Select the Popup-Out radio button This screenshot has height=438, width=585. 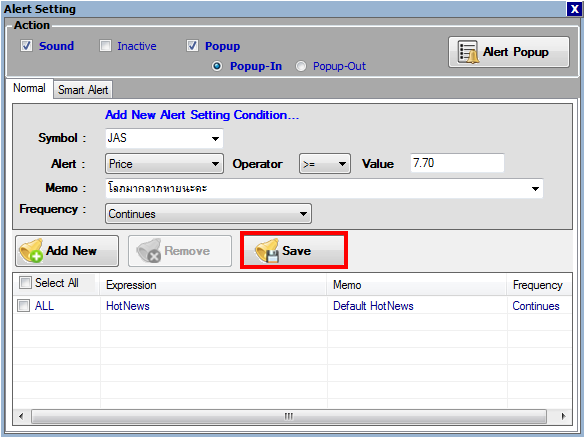[301, 66]
